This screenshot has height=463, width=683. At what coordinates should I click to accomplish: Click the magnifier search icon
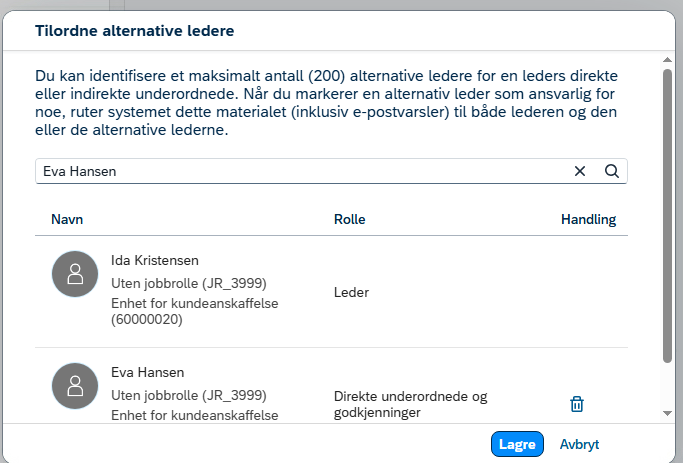point(612,171)
